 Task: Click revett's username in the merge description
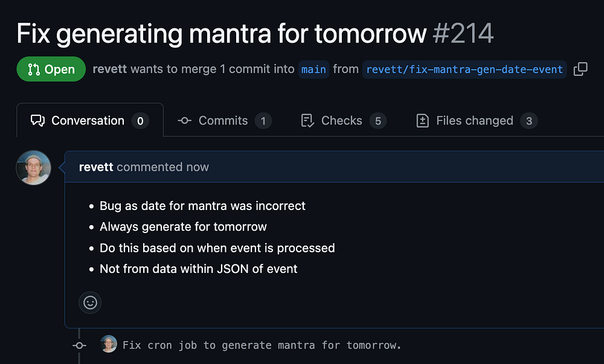pos(110,69)
